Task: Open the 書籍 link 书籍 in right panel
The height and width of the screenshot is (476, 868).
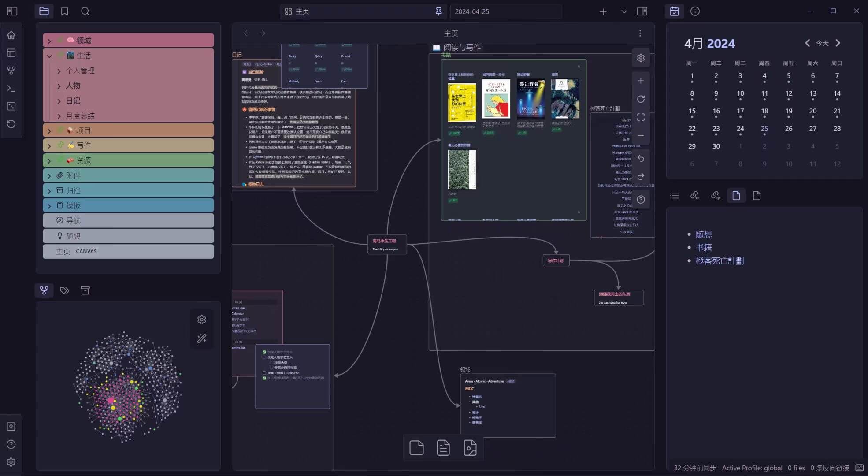Action: tap(704, 248)
